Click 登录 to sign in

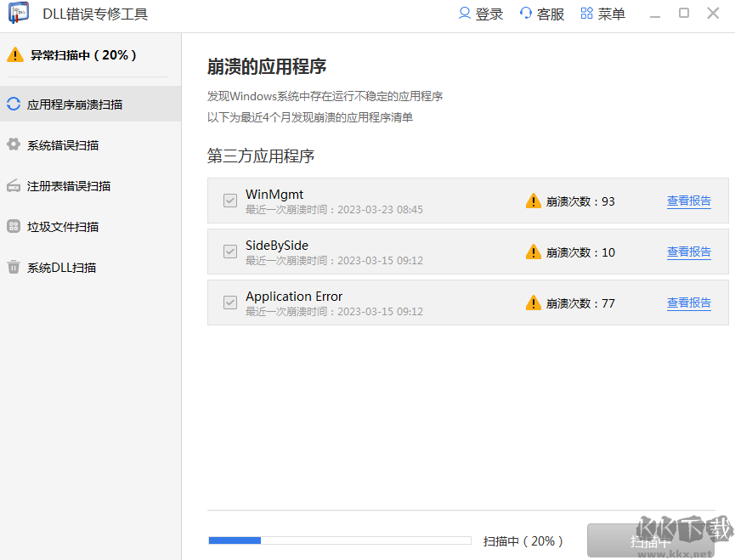(x=481, y=14)
